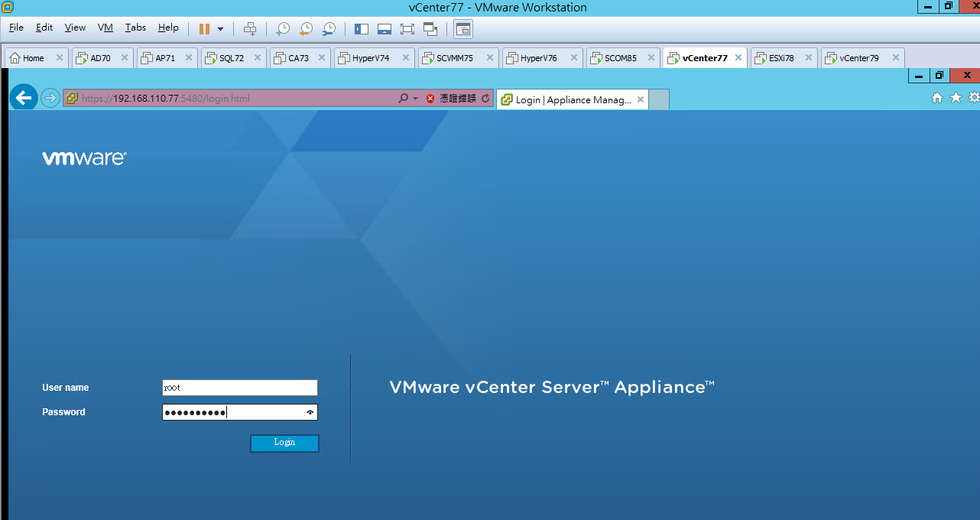
Task: Open the Help menu
Action: coord(168,28)
